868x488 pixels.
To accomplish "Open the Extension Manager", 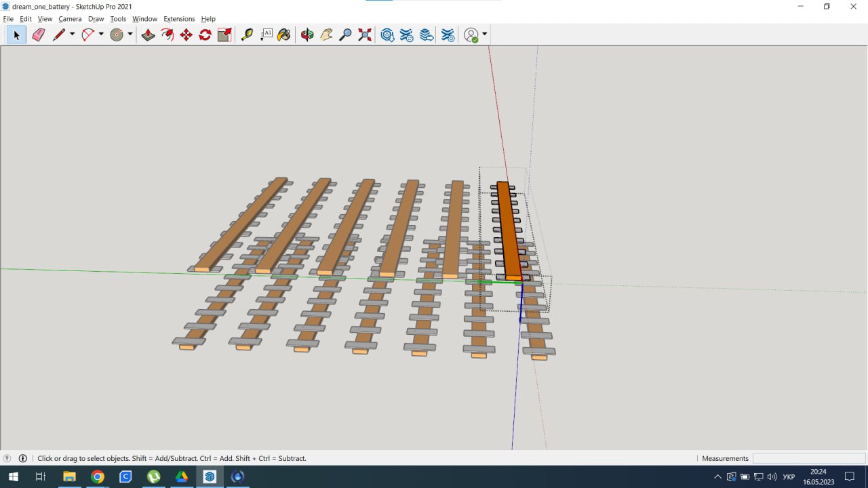I will pyautogui.click(x=448, y=35).
